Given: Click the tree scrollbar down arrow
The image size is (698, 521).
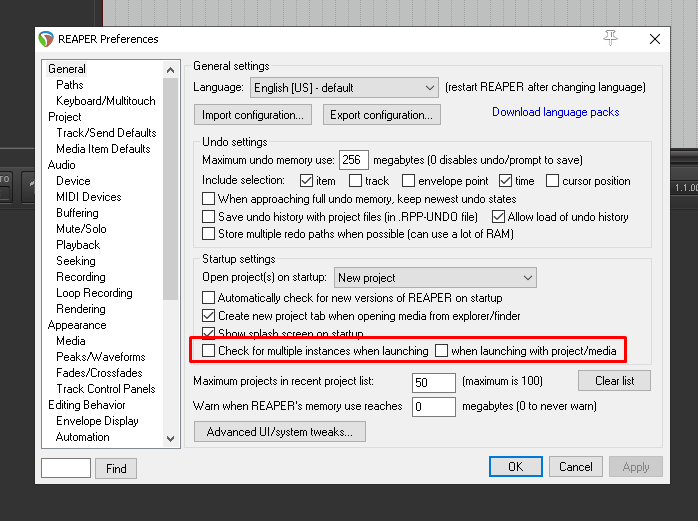Looking at the screenshot, I should click(170, 439).
